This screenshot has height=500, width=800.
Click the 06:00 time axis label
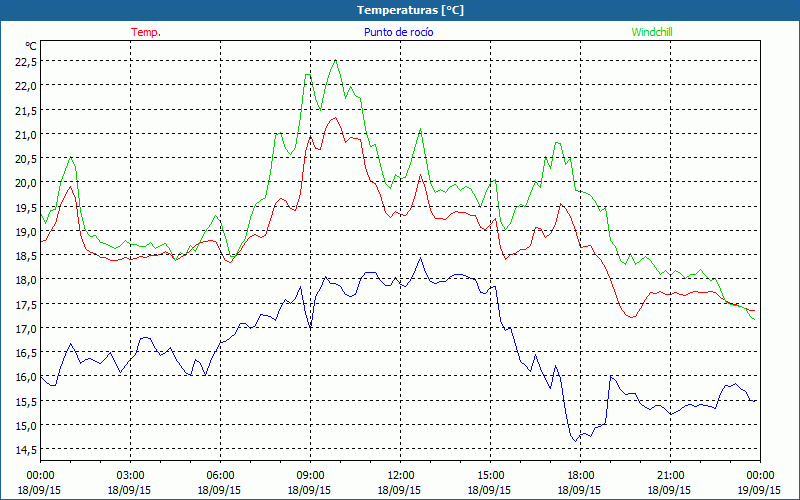[220, 476]
